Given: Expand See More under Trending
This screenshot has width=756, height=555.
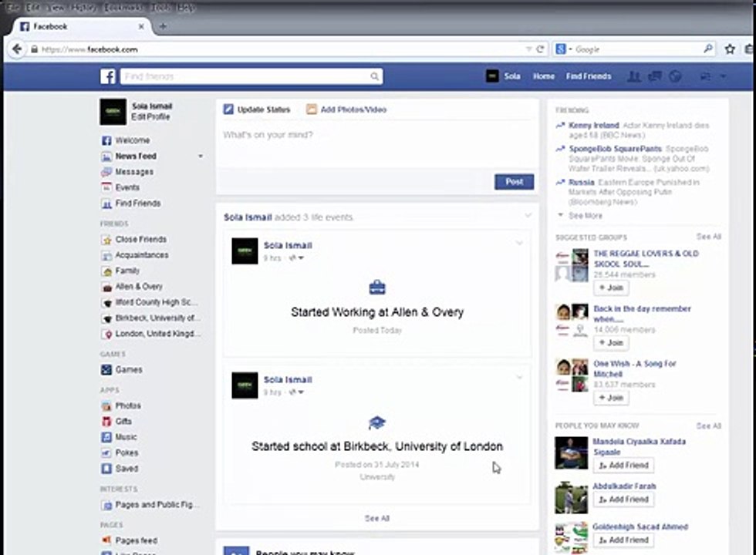Looking at the screenshot, I should coord(580,215).
